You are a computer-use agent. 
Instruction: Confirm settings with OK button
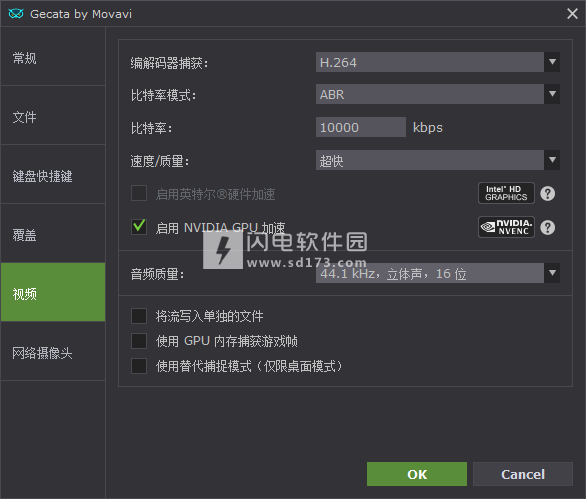tap(417, 474)
